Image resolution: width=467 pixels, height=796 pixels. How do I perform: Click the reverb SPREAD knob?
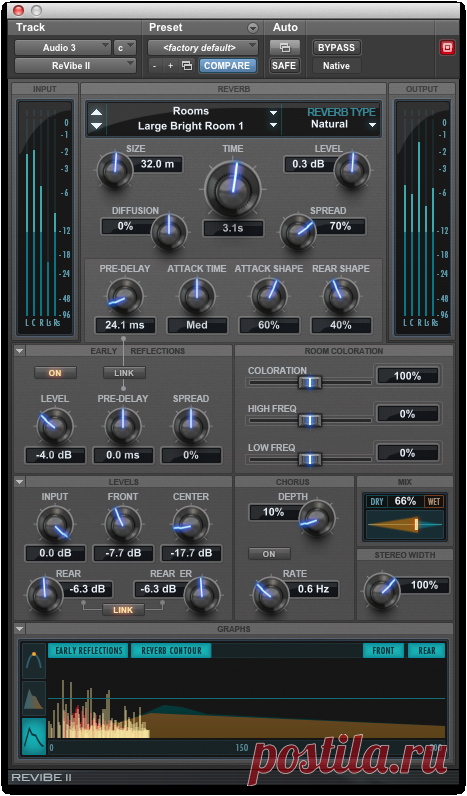click(x=297, y=231)
